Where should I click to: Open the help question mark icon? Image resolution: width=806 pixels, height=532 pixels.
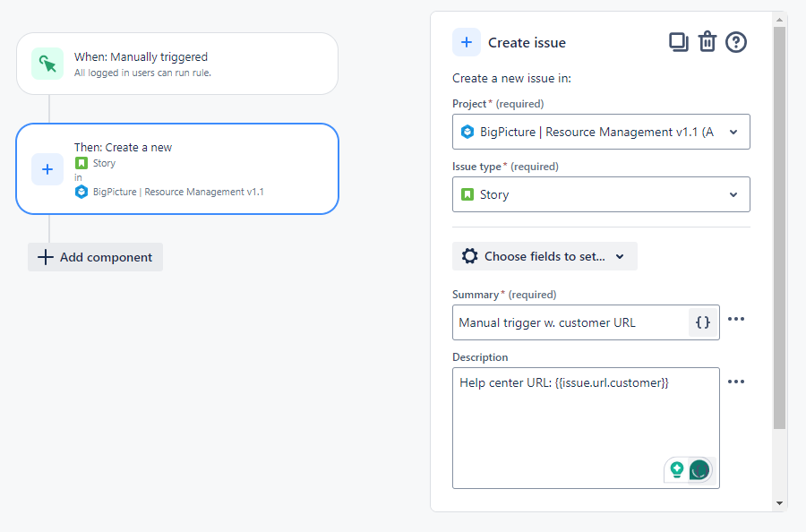point(736,42)
